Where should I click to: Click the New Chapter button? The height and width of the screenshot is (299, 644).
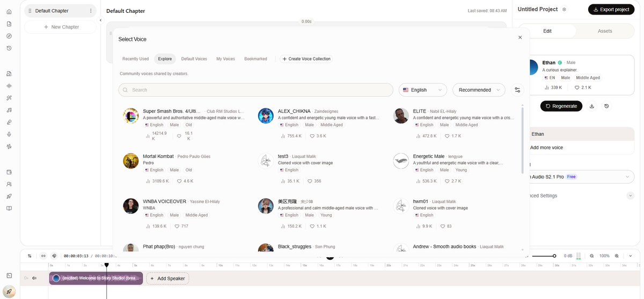click(61, 27)
